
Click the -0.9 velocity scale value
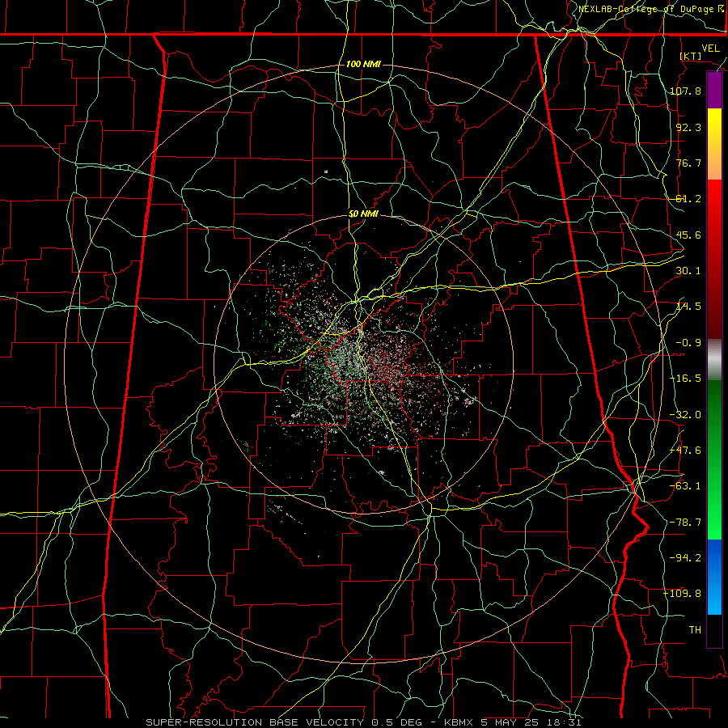click(x=688, y=343)
